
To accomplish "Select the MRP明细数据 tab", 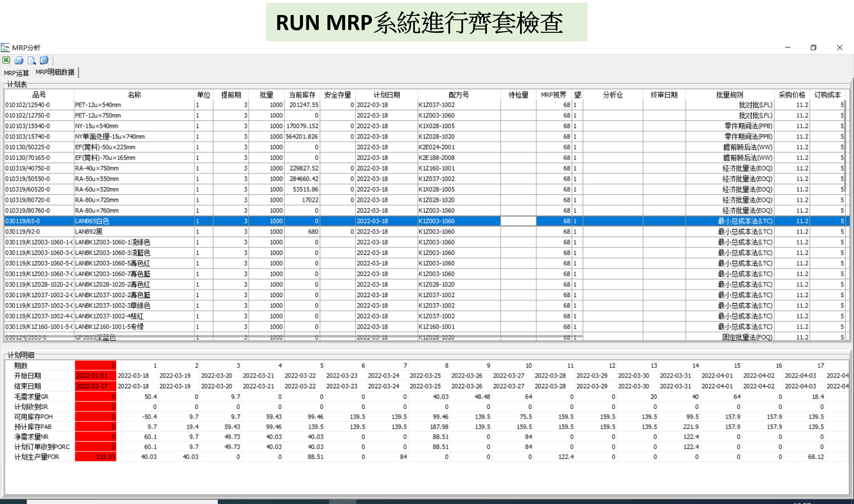I will pyautogui.click(x=55, y=72).
